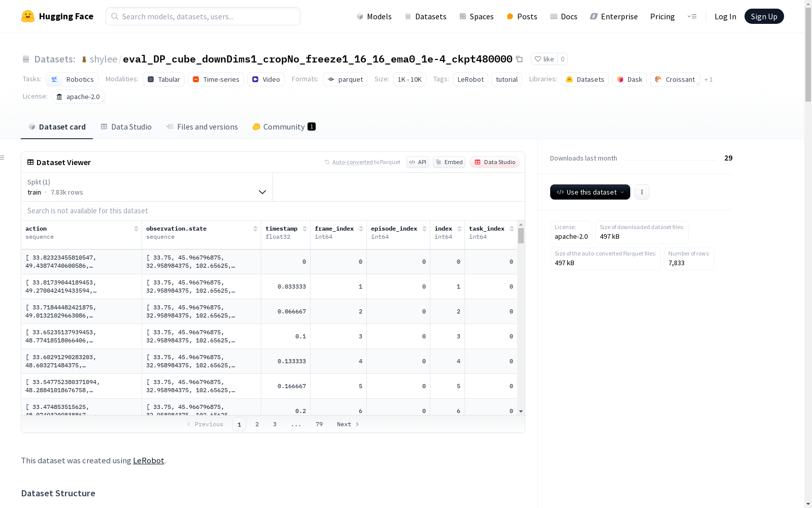Click the tutorial tag
This screenshot has height=508, width=812.
506,79
